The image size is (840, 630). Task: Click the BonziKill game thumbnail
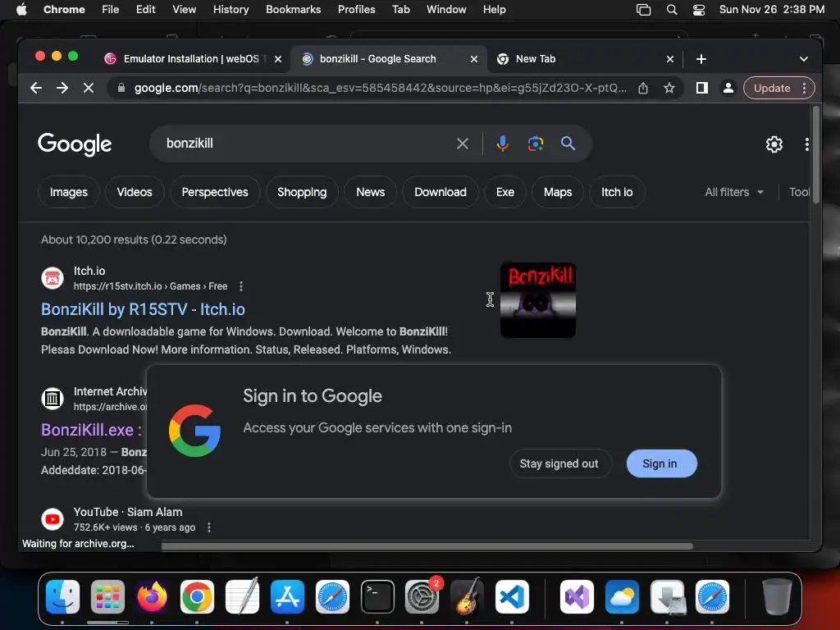[x=538, y=300]
